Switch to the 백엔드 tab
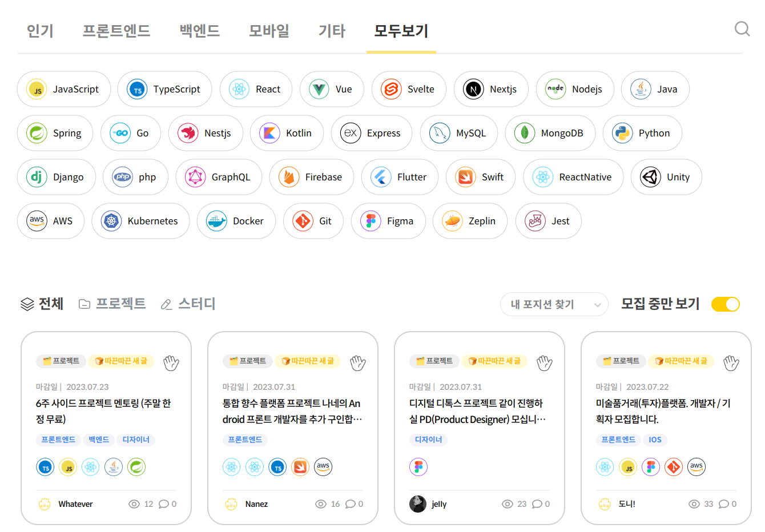This screenshot has height=532, width=765. [200, 31]
